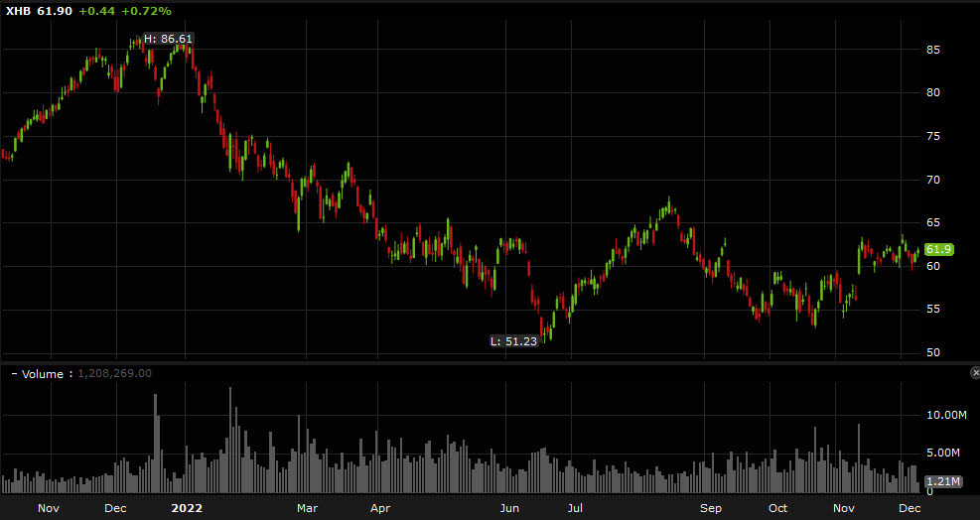This screenshot has height=520, width=980.
Task: Click the Jun label on time axis
Action: pos(509,508)
